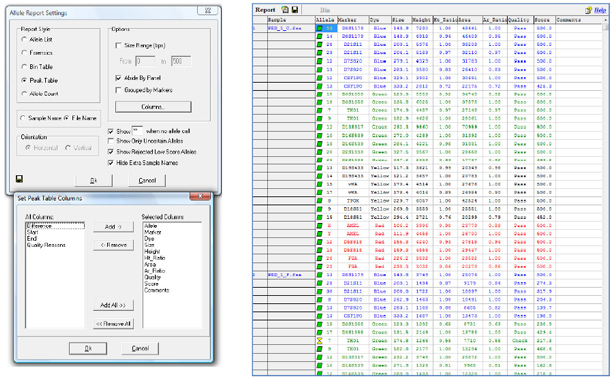The image size is (616, 381).
Task: Close the Set Peak Table Columns dialog
Action: pyautogui.click(x=200, y=196)
